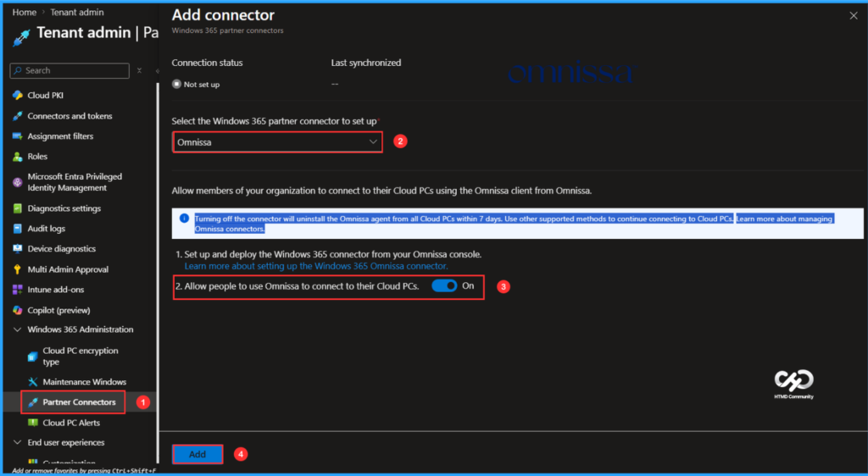Click the Partner Connectors plug icon
The height and width of the screenshot is (476, 868).
pos(33,402)
